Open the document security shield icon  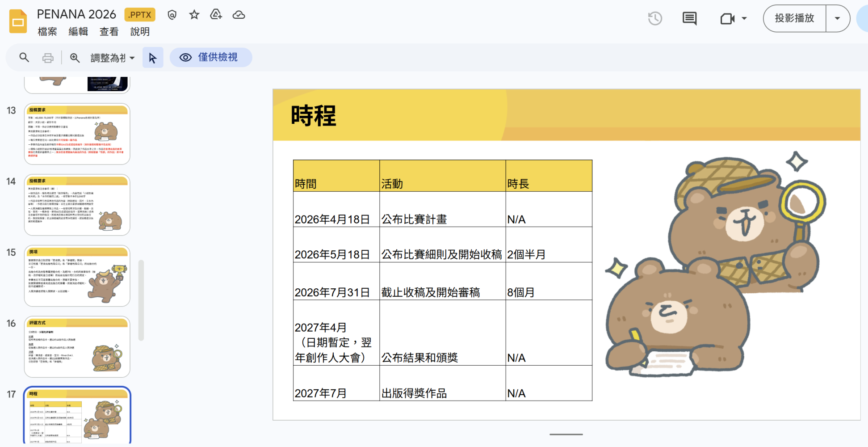tap(172, 15)
